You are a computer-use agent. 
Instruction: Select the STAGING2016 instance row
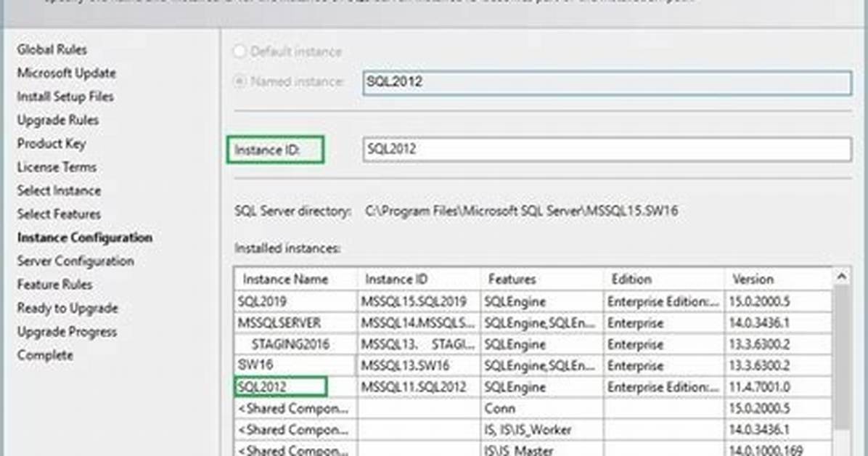click(x=533, y=344)
